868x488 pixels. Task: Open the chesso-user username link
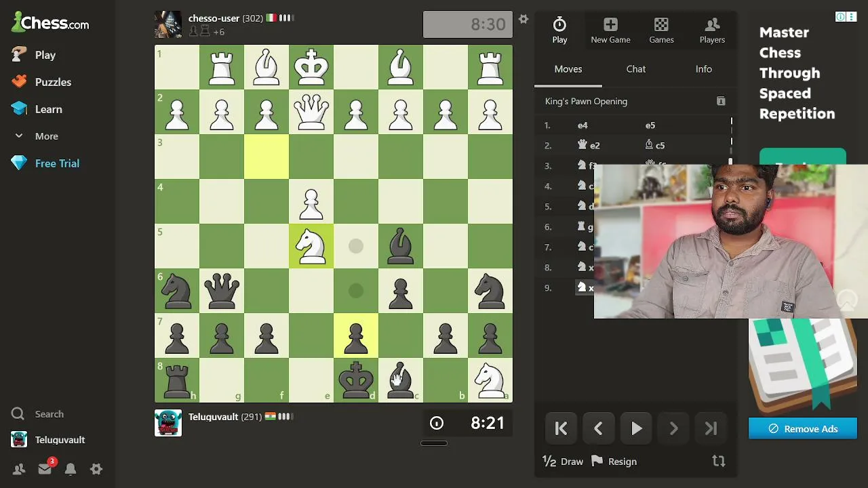[x=214, y=18]
